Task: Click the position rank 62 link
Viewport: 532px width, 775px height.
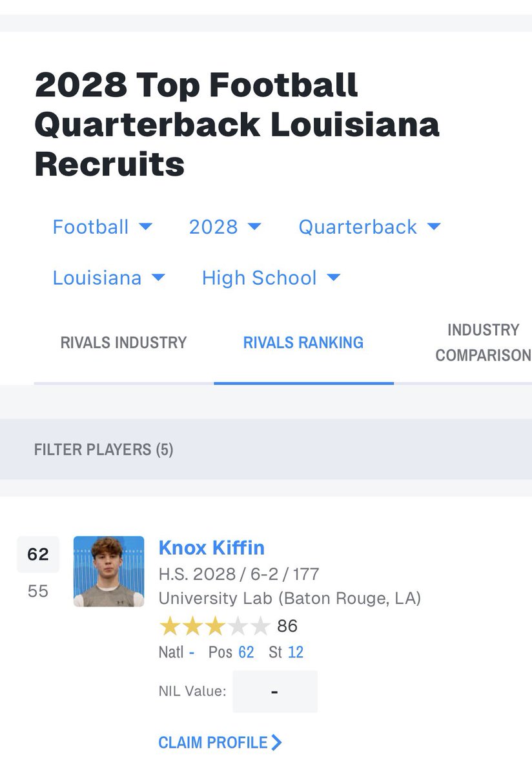Action: (246, 652)
